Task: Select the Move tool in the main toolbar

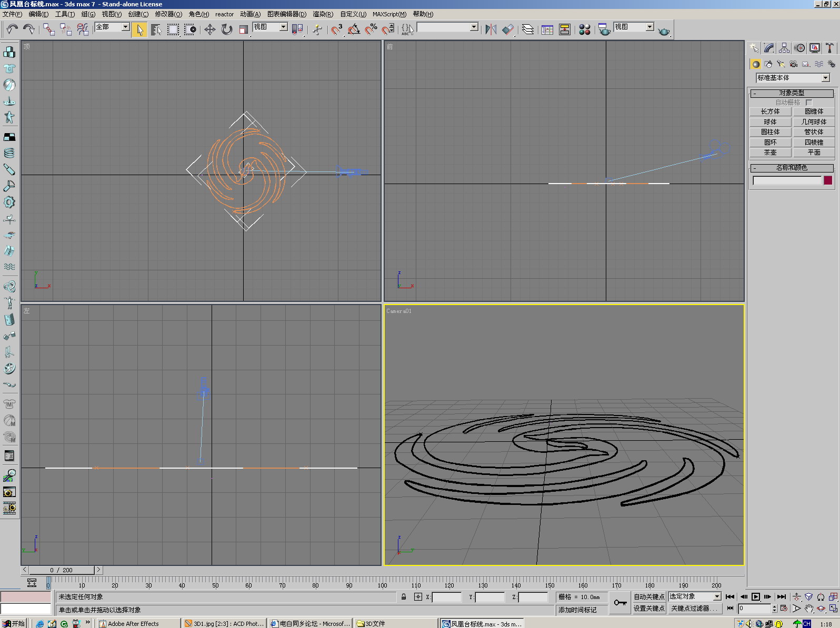Action: pyautogui.click(x=209, y=29)
